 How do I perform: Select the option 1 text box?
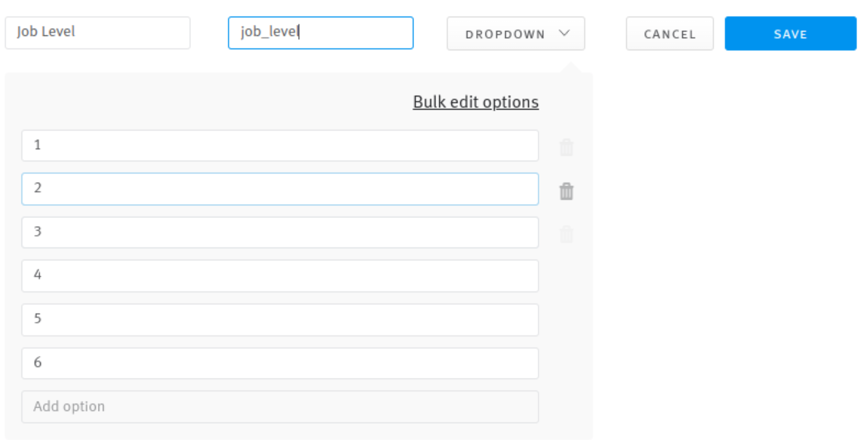click(x=280, y=145)
